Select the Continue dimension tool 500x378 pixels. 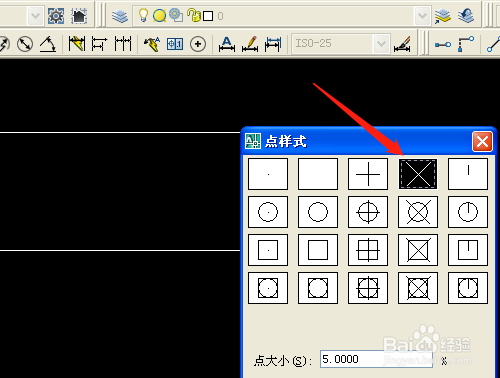[123, 44]
